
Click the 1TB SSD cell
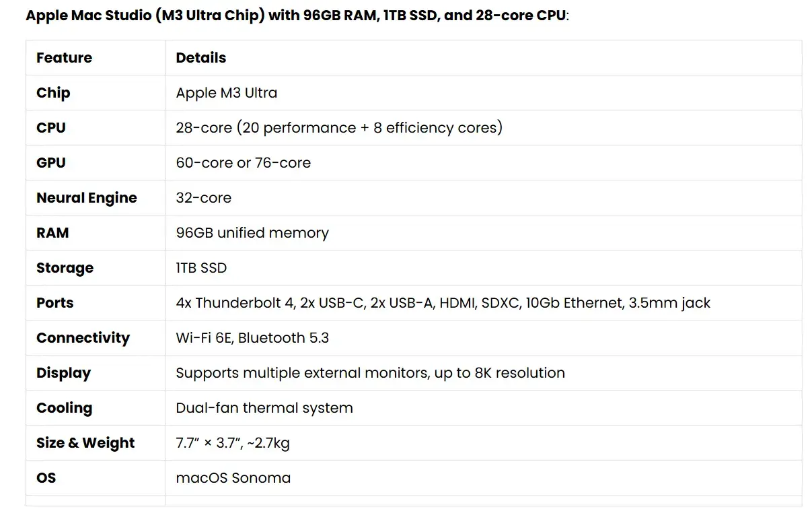pos(201,268)
